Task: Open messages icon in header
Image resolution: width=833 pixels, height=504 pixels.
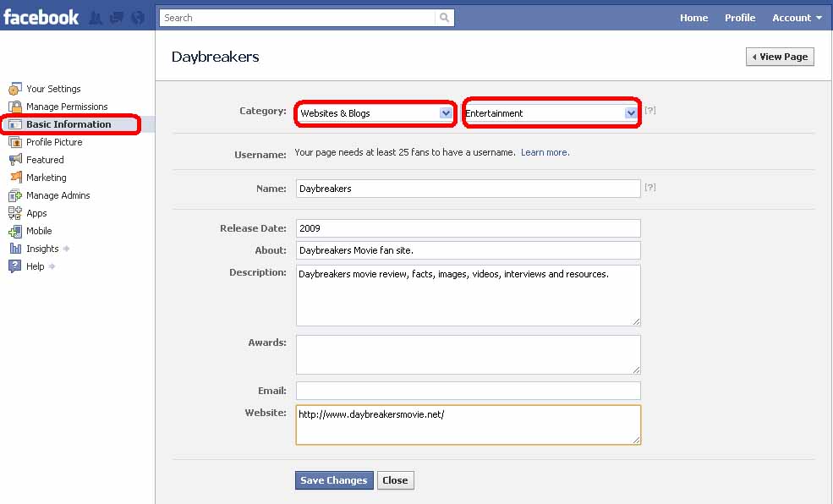Action: pyautogui.click(x=117, y=18)
